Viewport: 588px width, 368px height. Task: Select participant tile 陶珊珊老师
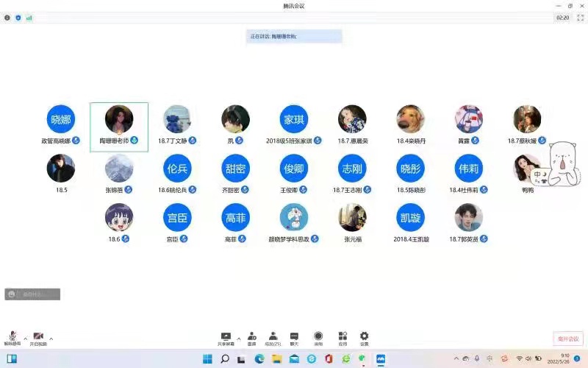point(119,127)
